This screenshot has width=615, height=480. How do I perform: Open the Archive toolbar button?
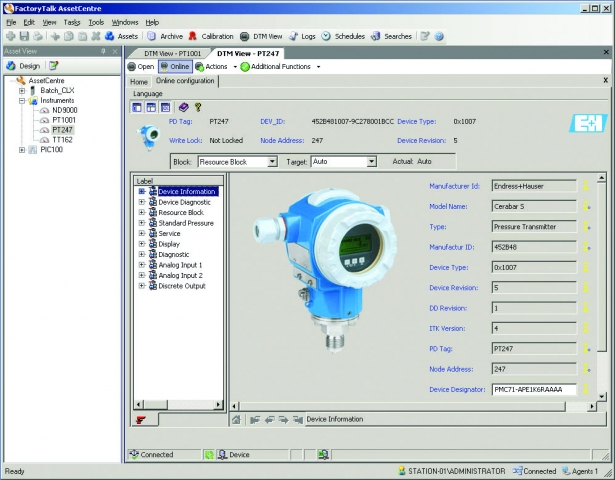pyautogui.click(x=165, y=36)
